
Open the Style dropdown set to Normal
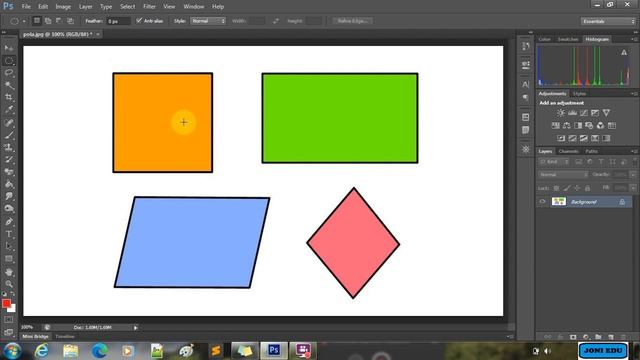pos(208,21)
